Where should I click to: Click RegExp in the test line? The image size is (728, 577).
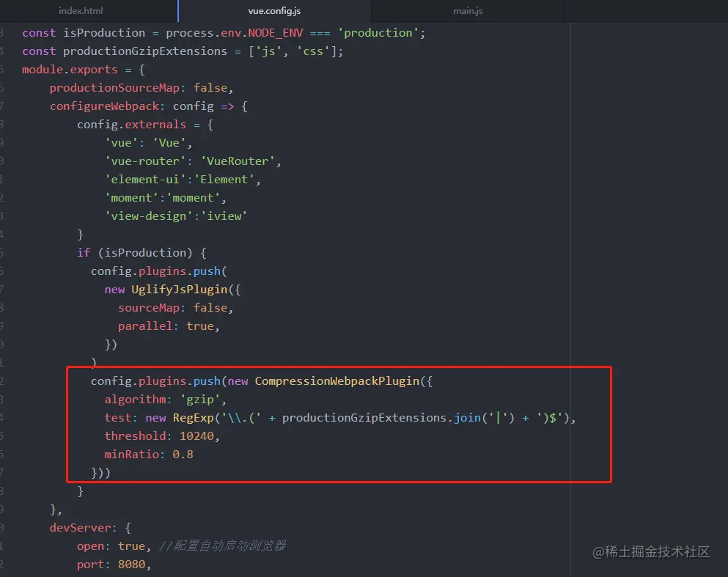[193, 418]
